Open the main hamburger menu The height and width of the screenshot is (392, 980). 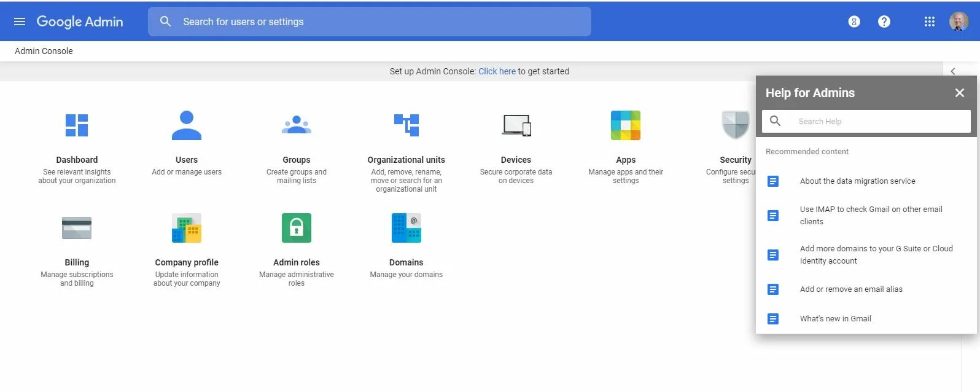click(20, 22)
